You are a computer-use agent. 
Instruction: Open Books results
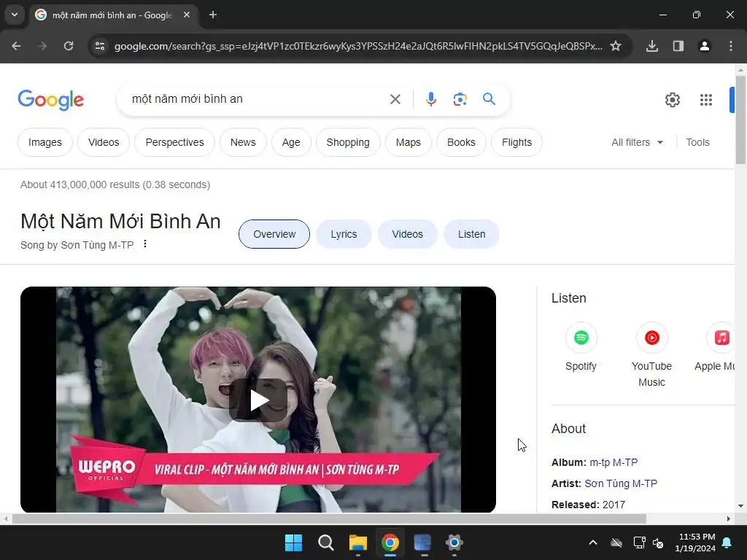click(x=461, y=142)
